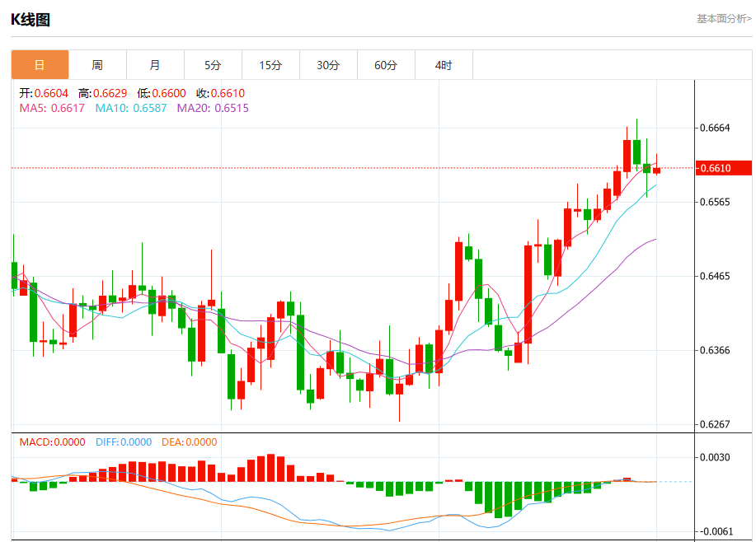Viewport: 756px width, 542px height.
Task: Click the 0.6366 price axis label
Action: pyautogui.click(x=715, y=350)
